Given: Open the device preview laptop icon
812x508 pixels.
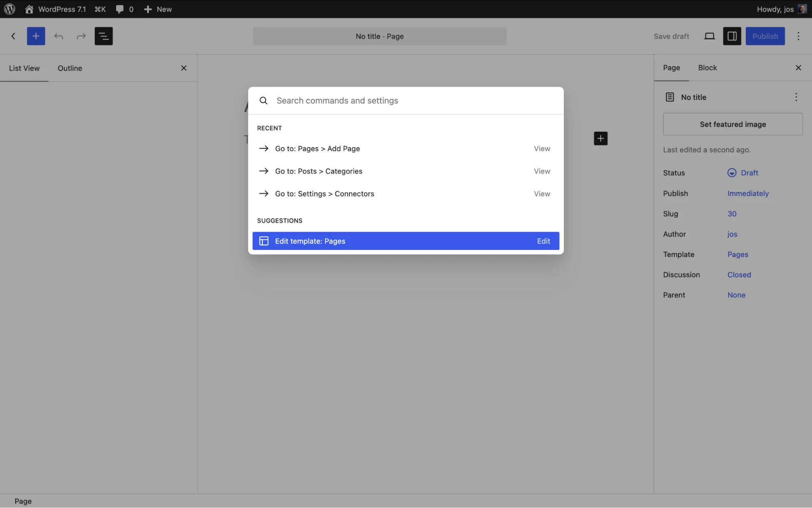Looking at the screenshot, I should pyautogui.click(x=709, y=36).
